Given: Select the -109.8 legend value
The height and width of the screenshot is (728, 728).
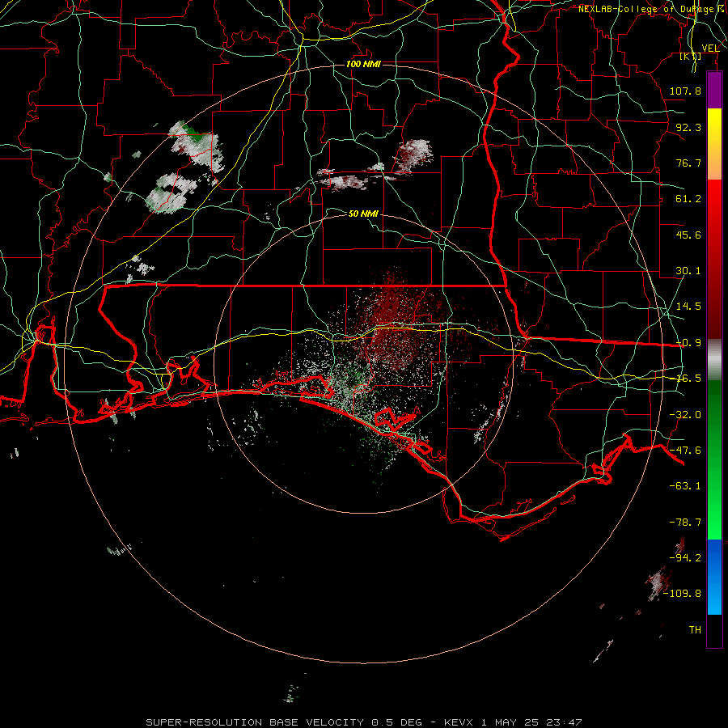Looking at the screenshot, I should 683,594.
